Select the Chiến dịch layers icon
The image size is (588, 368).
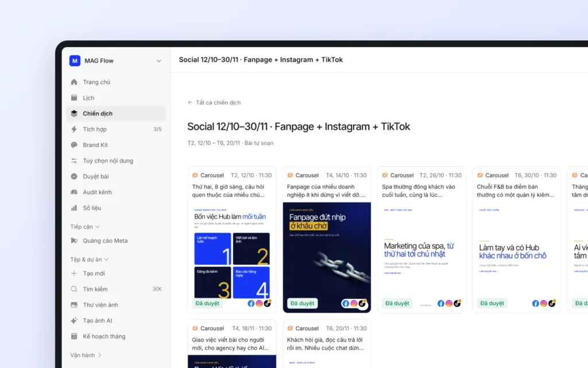(x=74, y=113)
